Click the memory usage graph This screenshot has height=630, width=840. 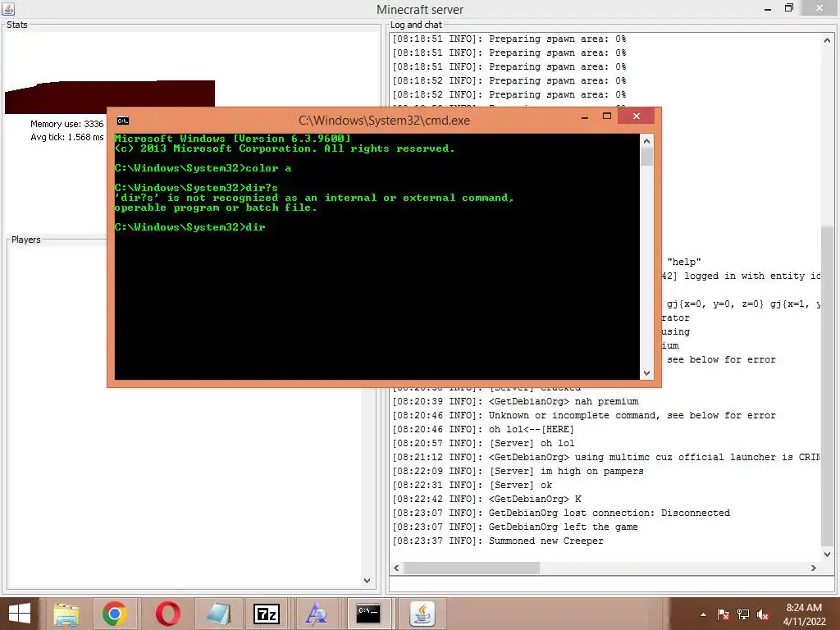pos(110,97)
